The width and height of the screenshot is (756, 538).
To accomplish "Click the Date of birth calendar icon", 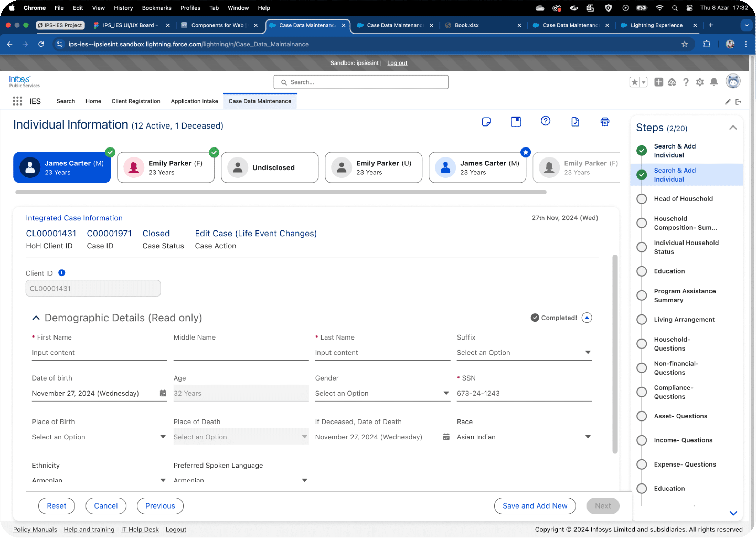I will (163, 393).
